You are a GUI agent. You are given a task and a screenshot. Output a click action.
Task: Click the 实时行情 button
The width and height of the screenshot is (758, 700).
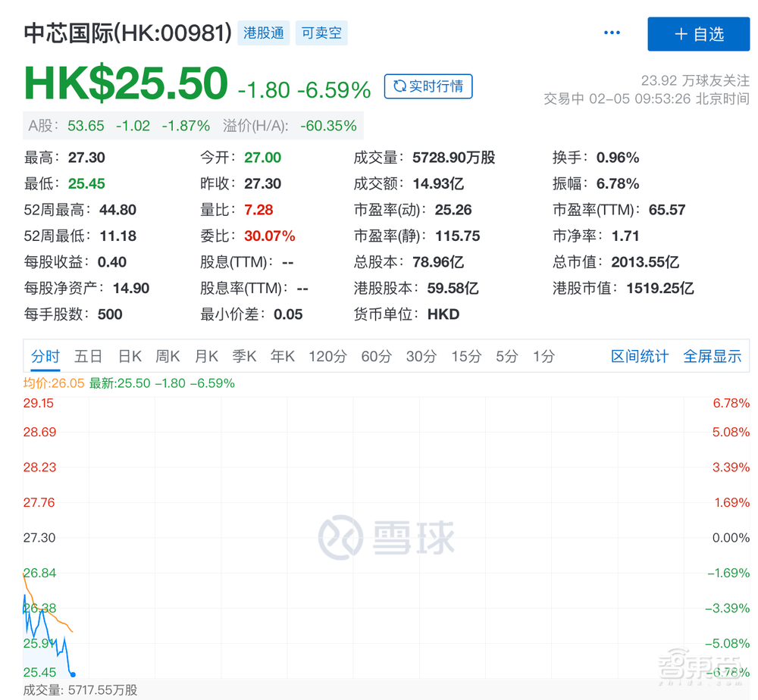click(x=428, y=86)
